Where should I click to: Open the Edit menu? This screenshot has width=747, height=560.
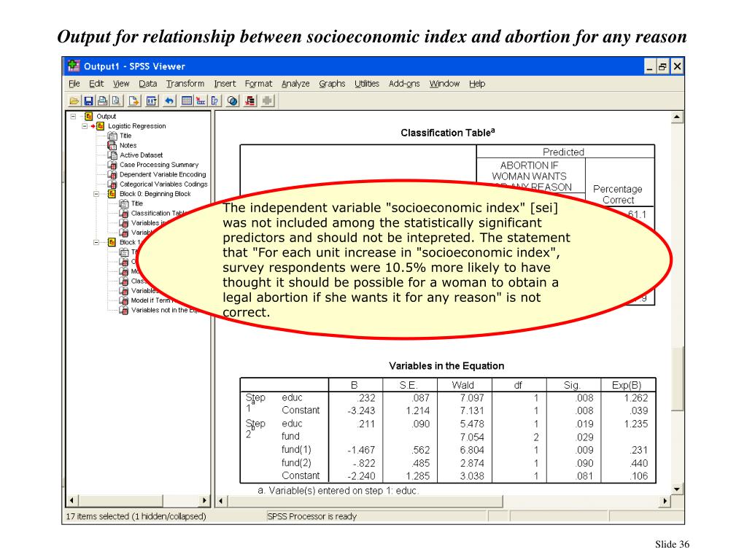click(x=96, y=84)
